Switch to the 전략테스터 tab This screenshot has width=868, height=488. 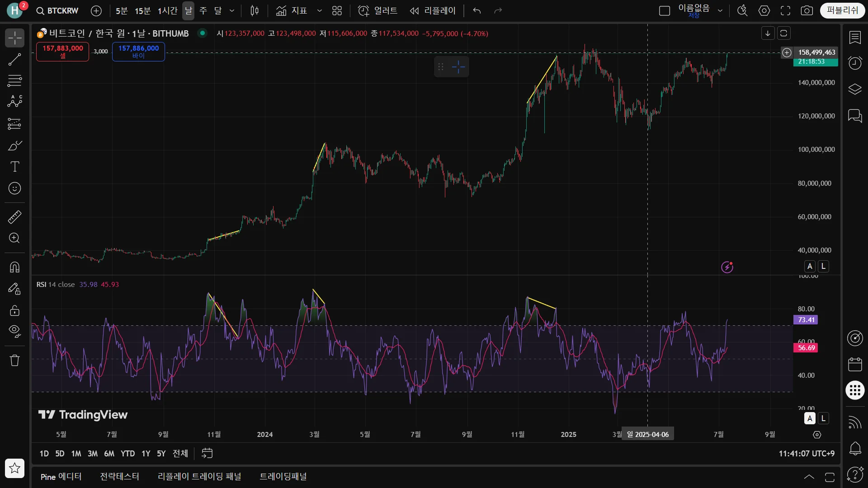point(119,477)
